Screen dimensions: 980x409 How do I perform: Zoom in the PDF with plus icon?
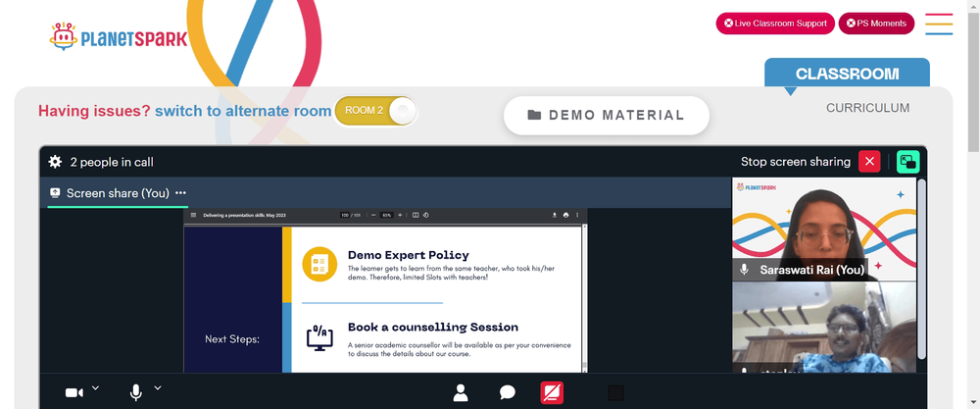point(400,215)
